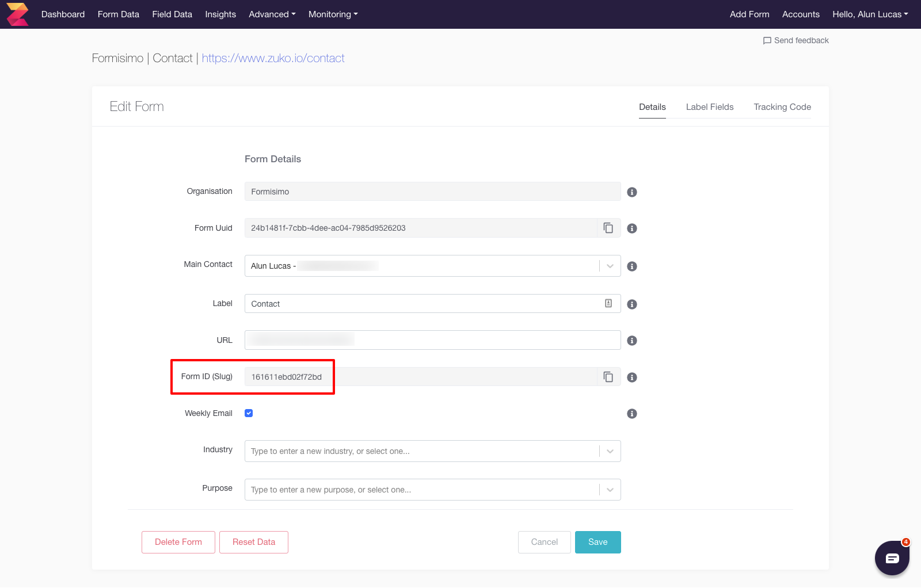Show info for Form ID (Slug)

(x=632, y=377)
